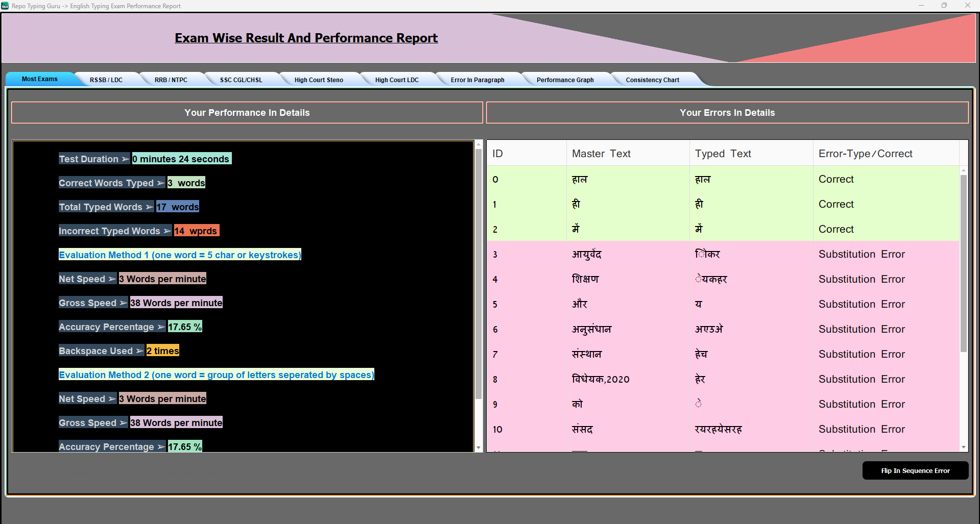980x524 pixels.
Task: Click the Correct Words Typed '3 words' value
Action: 186,183
